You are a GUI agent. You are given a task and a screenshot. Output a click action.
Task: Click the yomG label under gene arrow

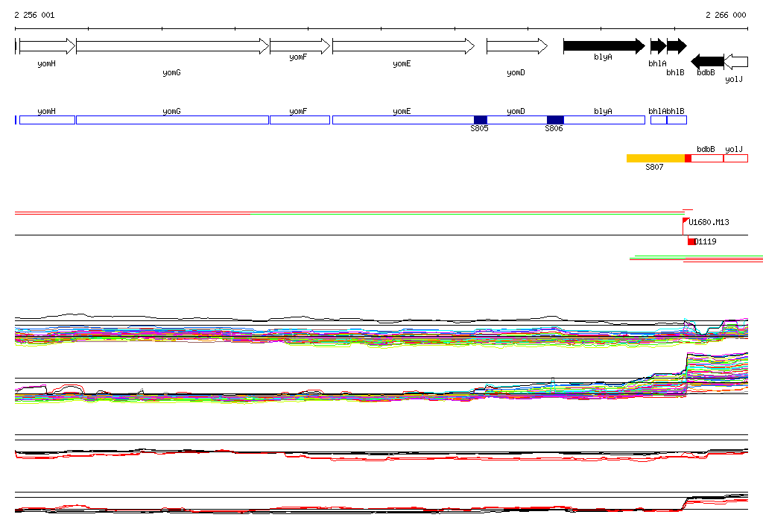tap(172, 72)
